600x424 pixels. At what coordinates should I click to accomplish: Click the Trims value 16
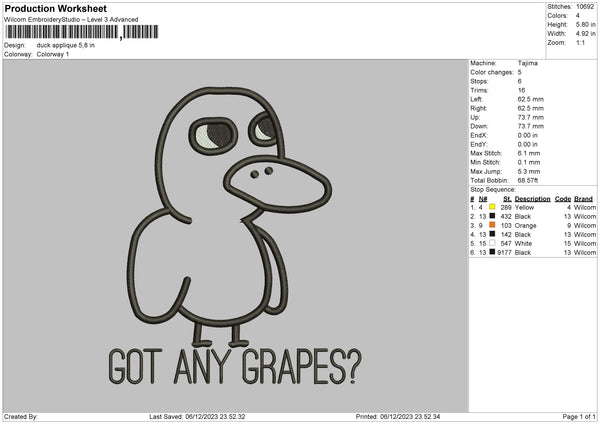pos(521,90)
